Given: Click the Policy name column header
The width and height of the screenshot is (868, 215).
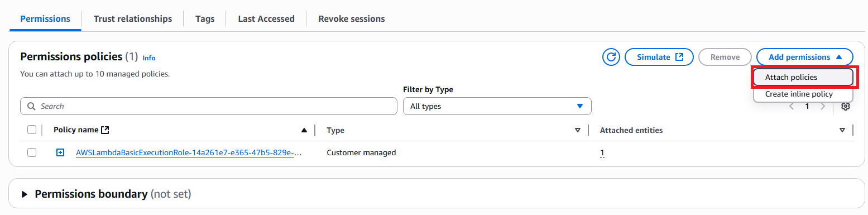Looking at the screenshot, I should [x=76, y=130].
